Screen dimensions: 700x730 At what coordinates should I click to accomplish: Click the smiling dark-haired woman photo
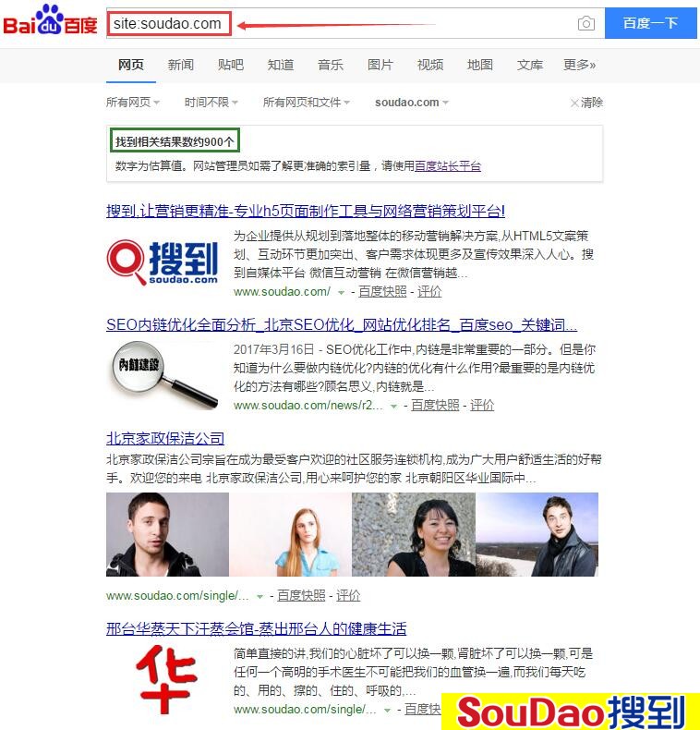pyautogui.click(x=414, y=534)
